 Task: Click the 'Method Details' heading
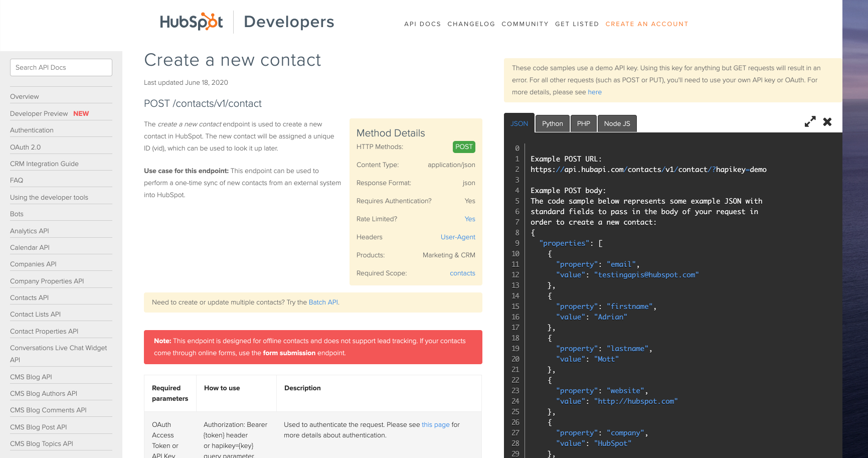[x=391, y=133]
